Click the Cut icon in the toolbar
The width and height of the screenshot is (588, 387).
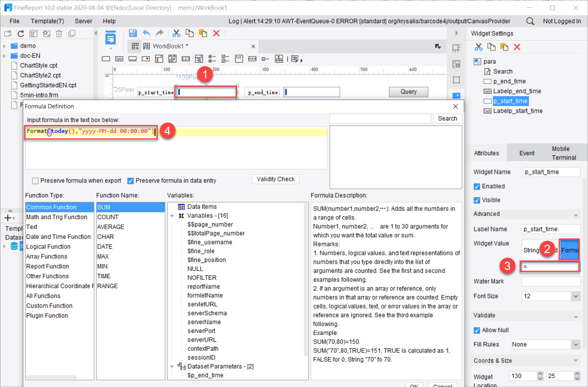coord(176,33)
